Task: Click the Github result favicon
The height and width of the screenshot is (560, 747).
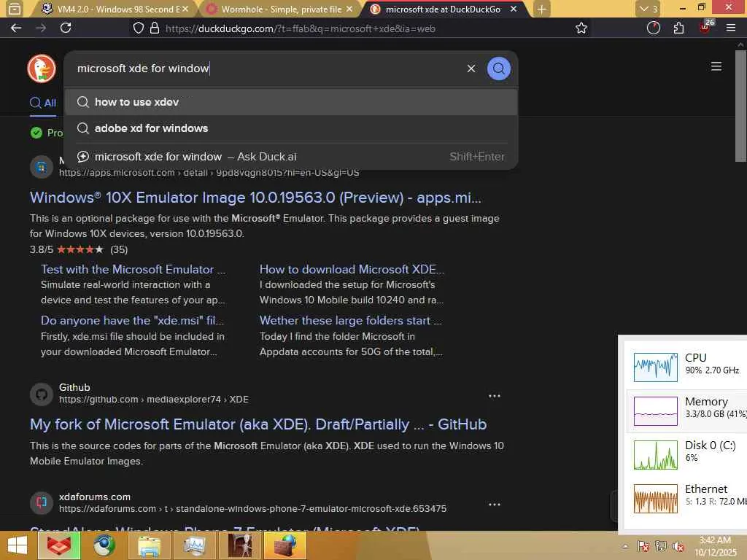Action: coord(42,394)
